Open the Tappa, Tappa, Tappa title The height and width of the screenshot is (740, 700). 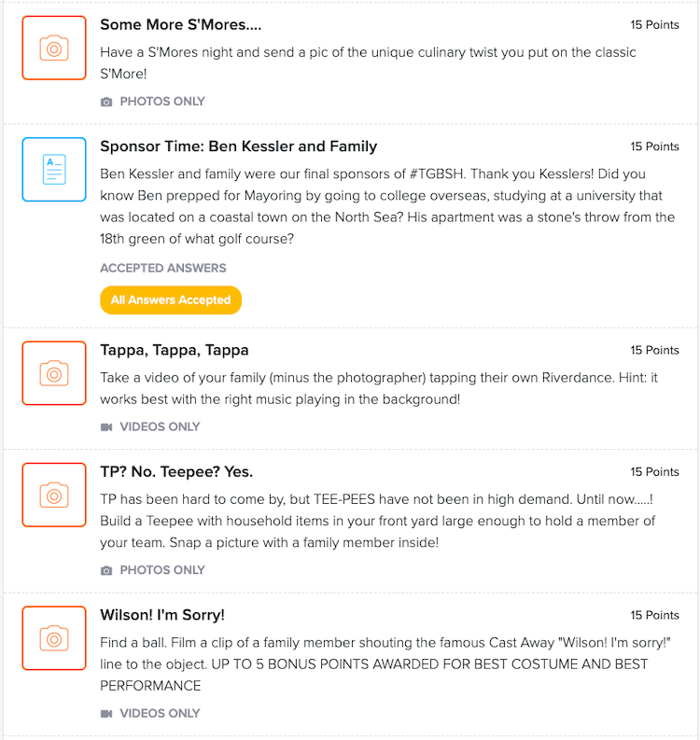pyautogui.click(x=175, y=350)
